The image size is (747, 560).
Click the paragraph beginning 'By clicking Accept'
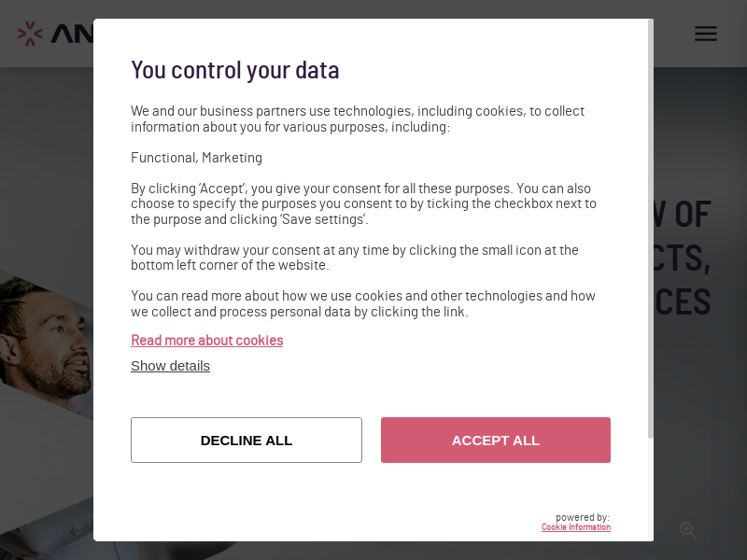tap(363, 203)
